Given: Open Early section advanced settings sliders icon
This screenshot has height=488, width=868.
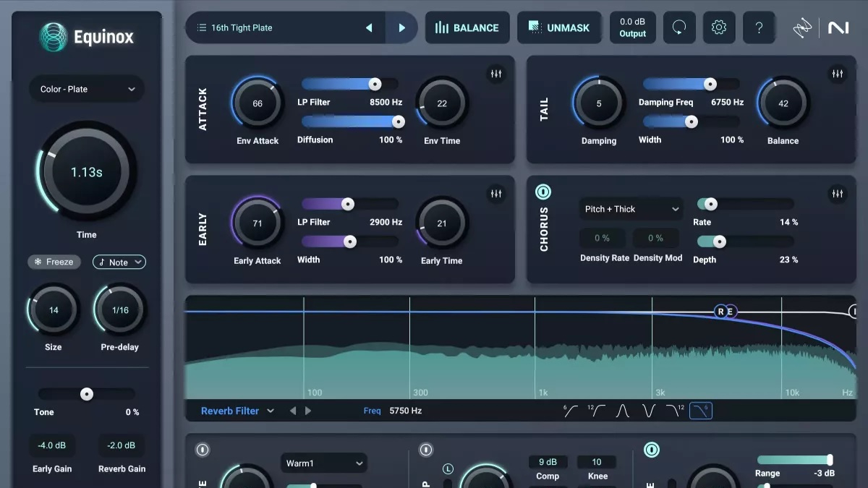Looking at the screenshot, I should click(496, 194).
